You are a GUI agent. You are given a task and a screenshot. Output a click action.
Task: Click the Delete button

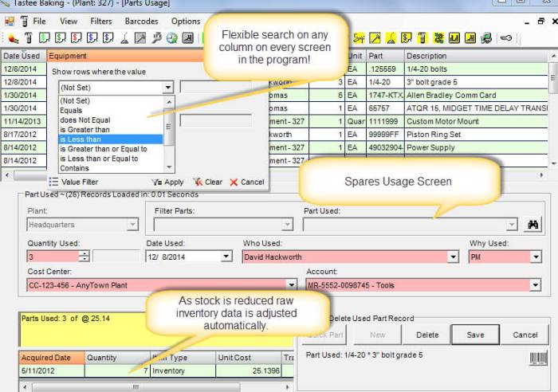tap(427, 335)
